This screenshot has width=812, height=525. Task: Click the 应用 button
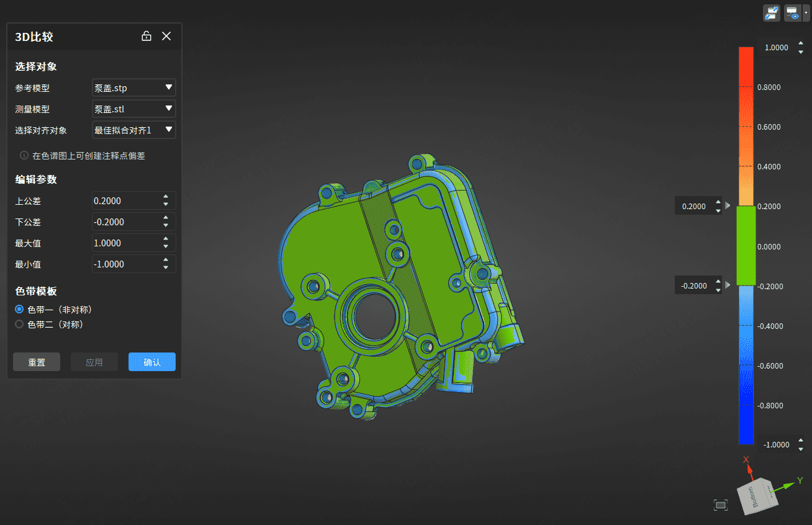[x=94, y=362]
